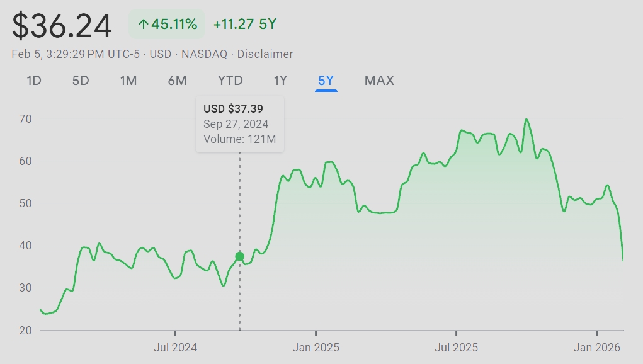Click the 70 value on the price axis
The image size is (643, 364).
coord(25,118)
